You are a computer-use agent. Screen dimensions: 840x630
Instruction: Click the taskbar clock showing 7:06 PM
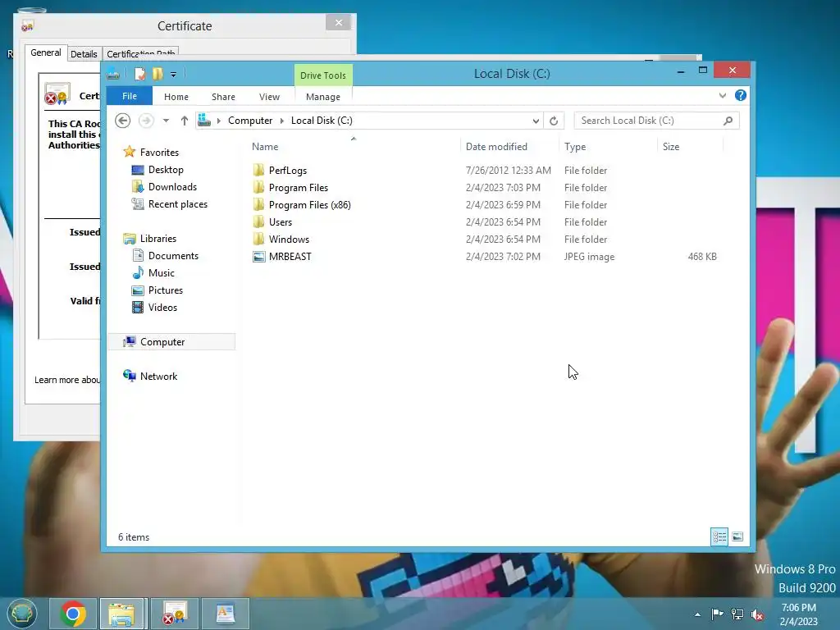click(x=799, y=614)
